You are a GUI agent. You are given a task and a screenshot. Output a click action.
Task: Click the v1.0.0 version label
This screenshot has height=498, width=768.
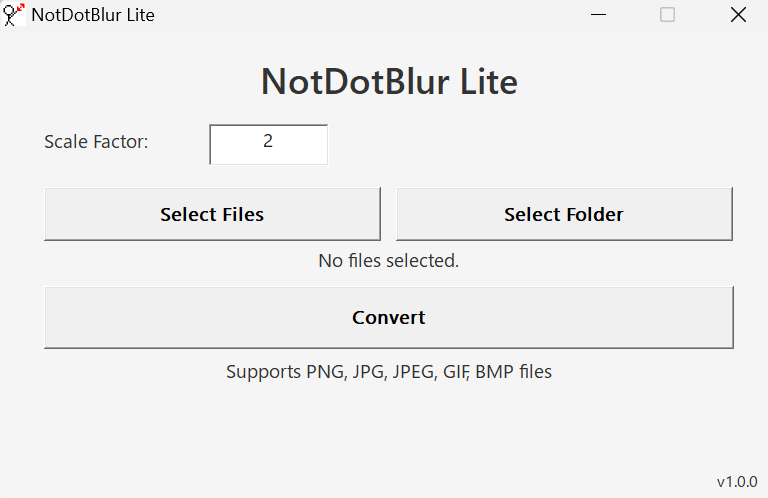pos(737,482)
